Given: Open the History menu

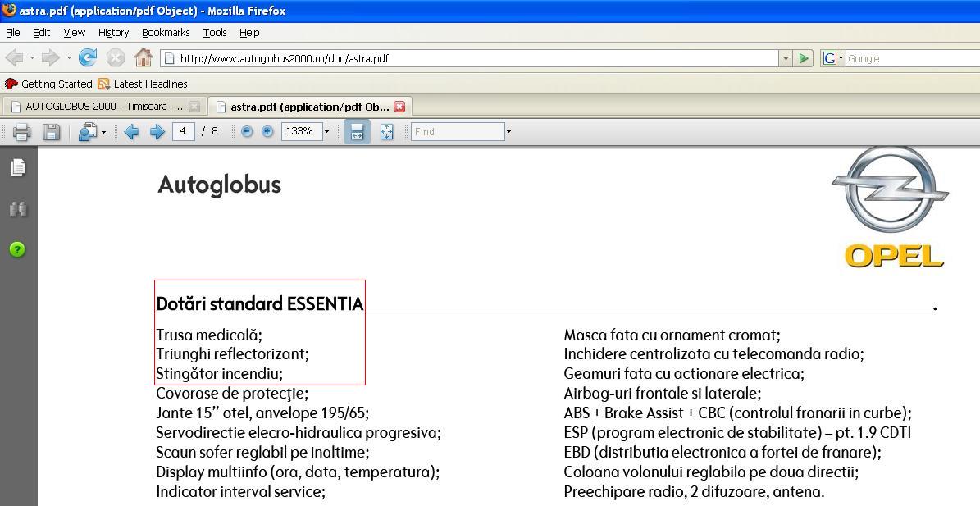Looking at the screenshot, I should point(113,33).
